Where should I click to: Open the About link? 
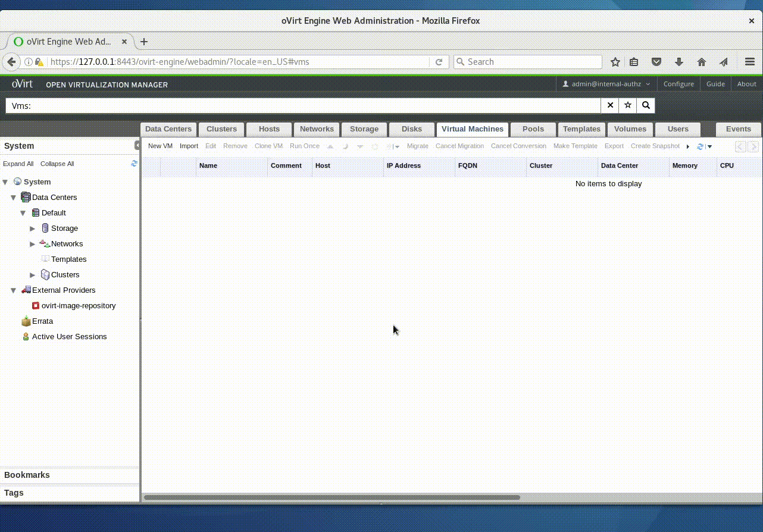point(746,84)
